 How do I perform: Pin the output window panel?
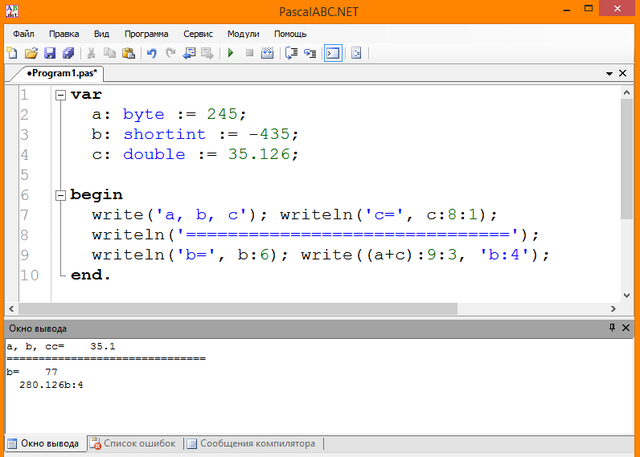(612, 327)
